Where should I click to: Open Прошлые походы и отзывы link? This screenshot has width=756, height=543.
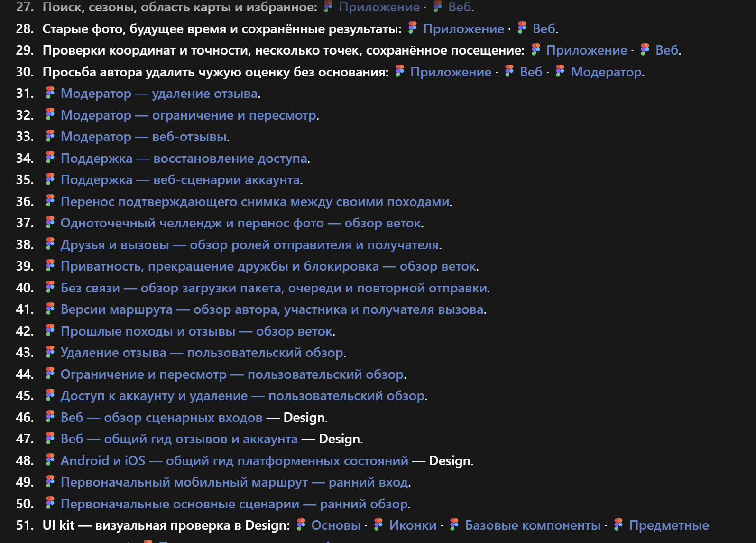tap(197, 331)
